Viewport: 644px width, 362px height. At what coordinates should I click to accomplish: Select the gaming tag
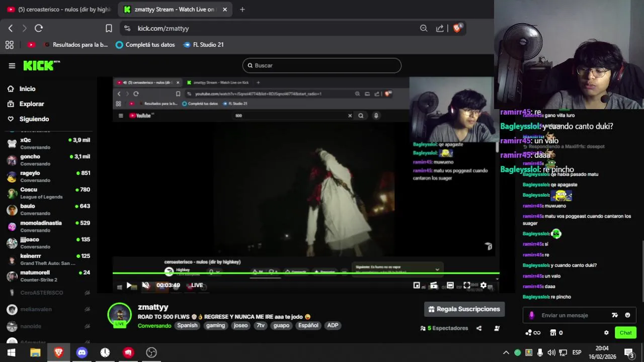click(x=215, y=325)
